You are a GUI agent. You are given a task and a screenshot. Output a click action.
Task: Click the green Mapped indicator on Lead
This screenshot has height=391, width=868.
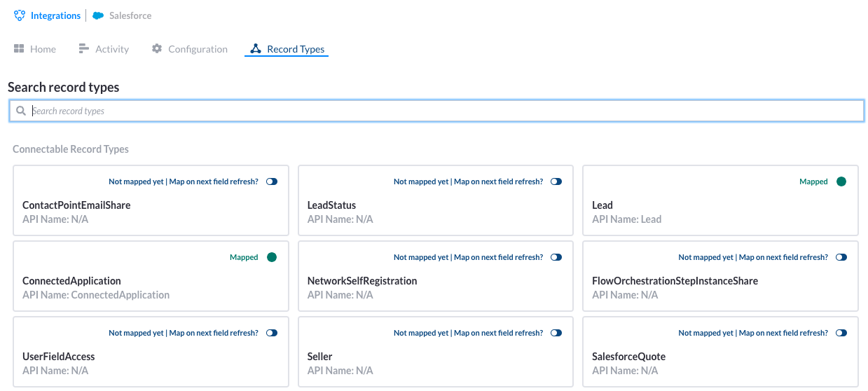point(841,181)
